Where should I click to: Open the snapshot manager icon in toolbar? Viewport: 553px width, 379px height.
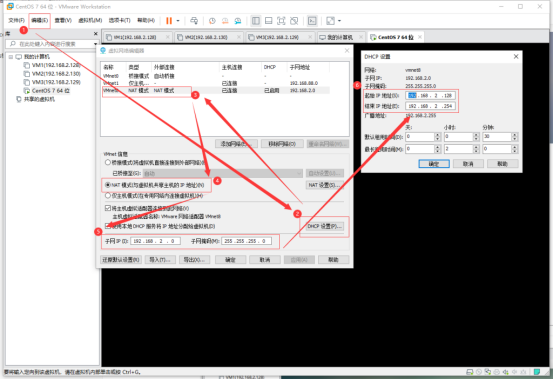point(238,21)
